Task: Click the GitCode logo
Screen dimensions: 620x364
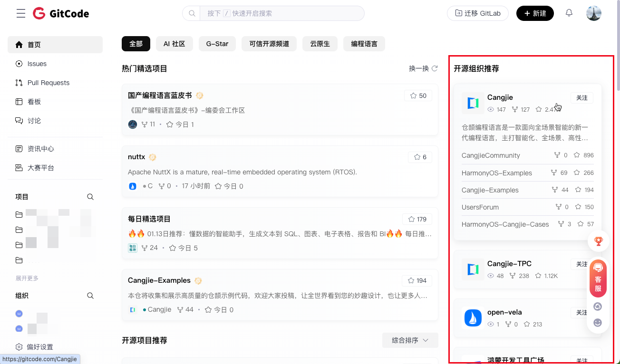Action: click(x=61, y=13)
